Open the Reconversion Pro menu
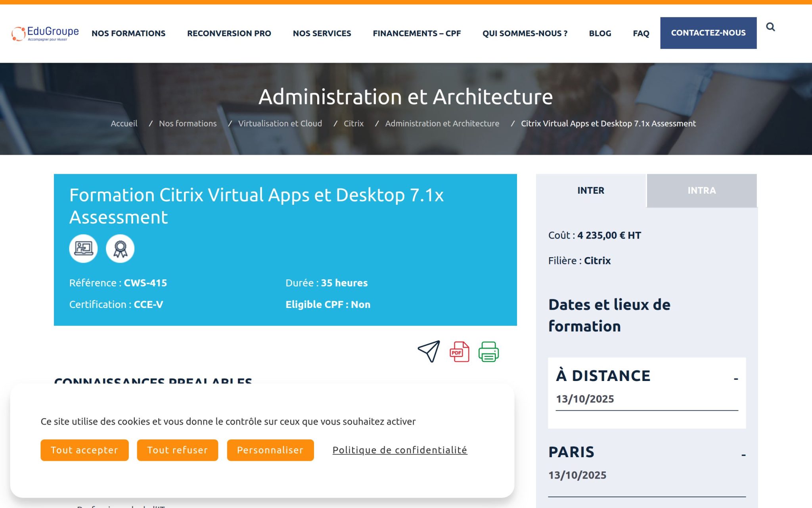 [x=229, y=33]
